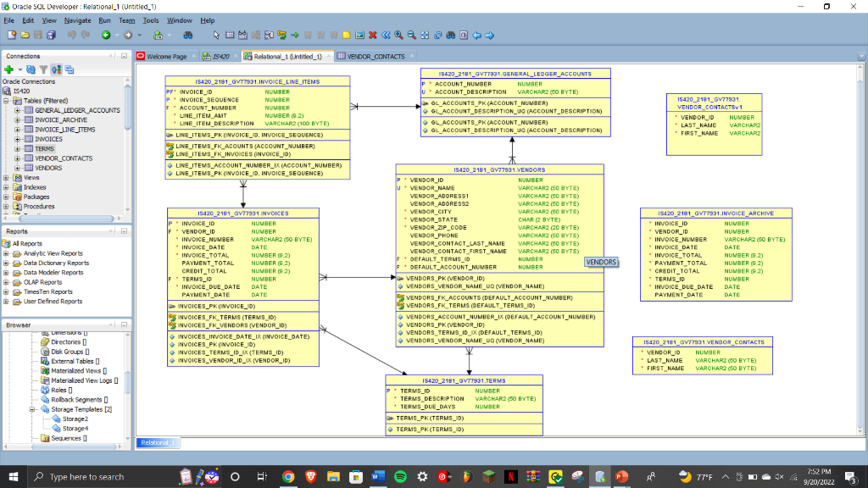Image resolution: width=868 pixels, height=488 pixels.
Task: Open Spotify from the Windows taskbar
Action: (400, 476)
